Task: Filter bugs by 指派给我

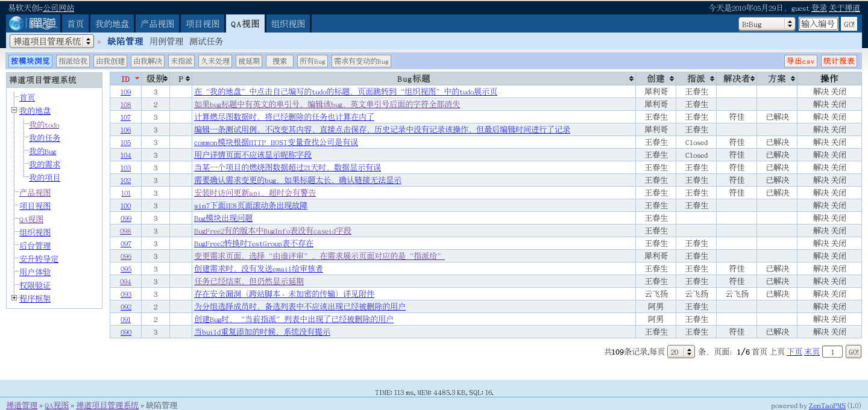Action: [x=73, y=61]
